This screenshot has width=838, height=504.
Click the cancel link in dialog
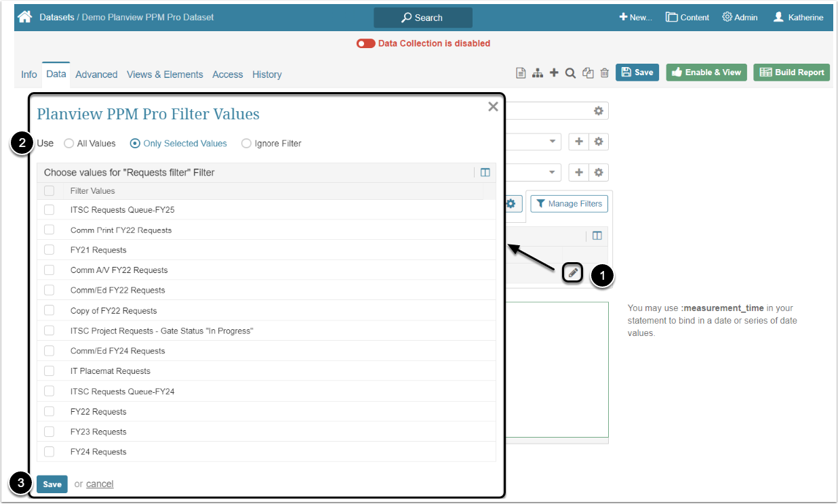[100, 484]
